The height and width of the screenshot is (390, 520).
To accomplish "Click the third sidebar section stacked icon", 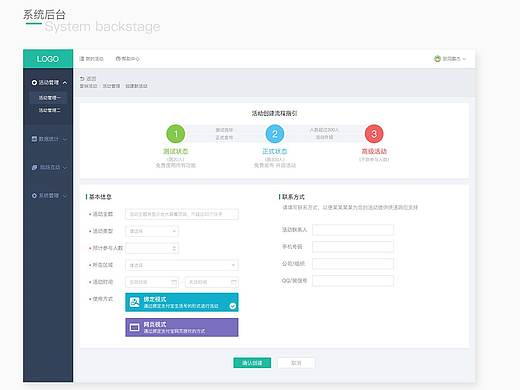I will (34, 167).
